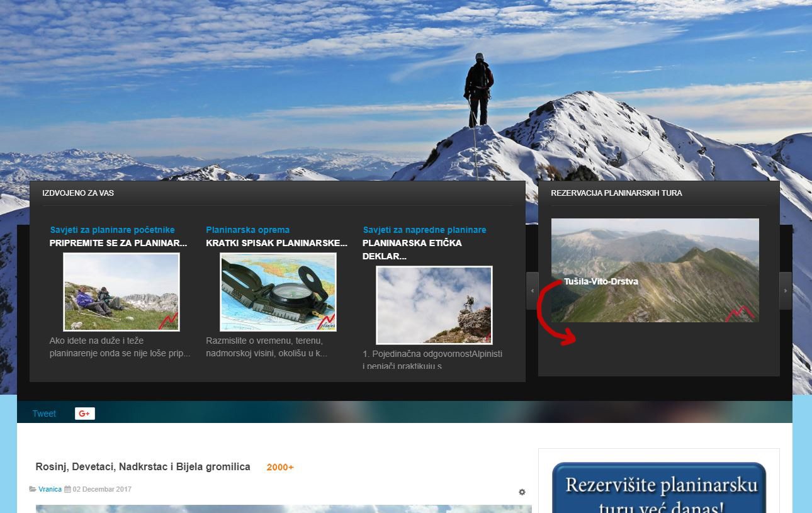The height and width of the screenshot is (513, 812).
Task: Click excerpt 'Ako idete na duže i teže planinarenje'
Action: tap(120, 347)
